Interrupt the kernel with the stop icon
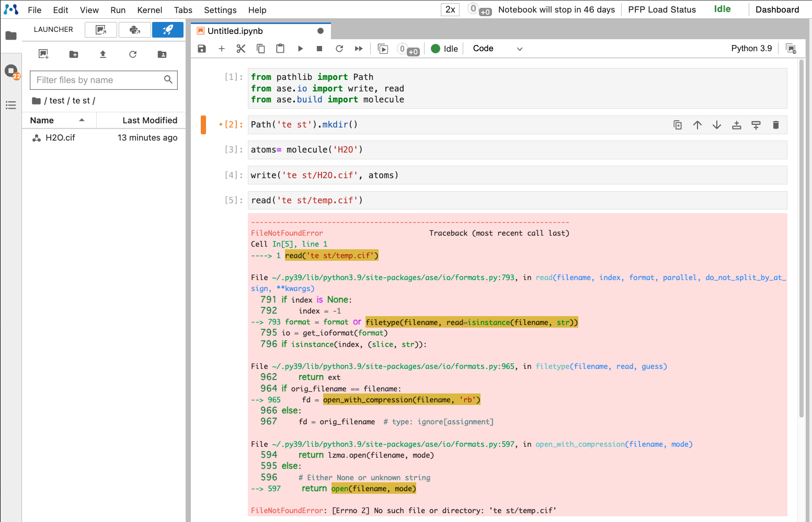This screenshot has height=522, width=812. click(319, 49)
